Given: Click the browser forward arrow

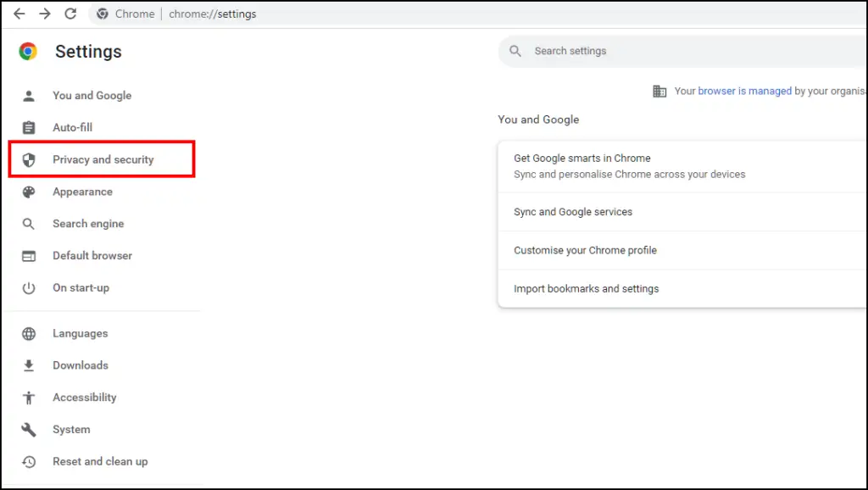Looking at the screenshot, I should pyautogui.click(x=45, y=14).
